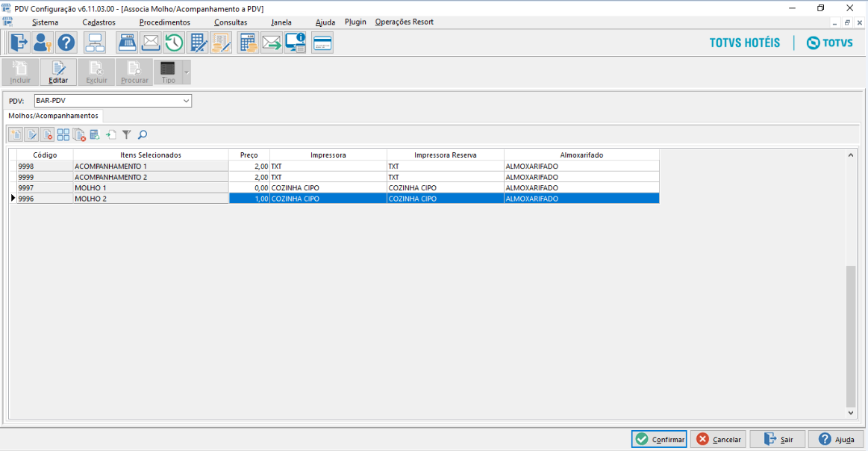Click the Almoxarifado column header
The height and width of the screenshot is (451, 868).
tap(581, 155)
